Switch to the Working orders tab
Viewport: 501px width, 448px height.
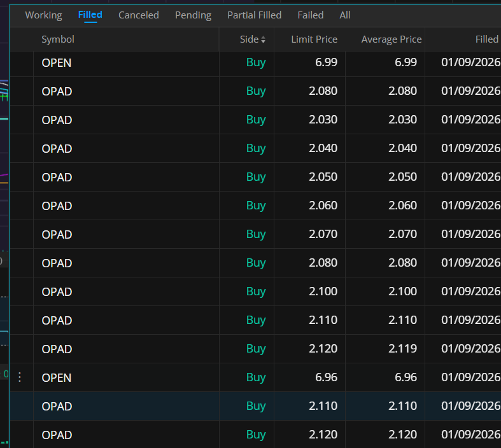[x=43, y=15]
